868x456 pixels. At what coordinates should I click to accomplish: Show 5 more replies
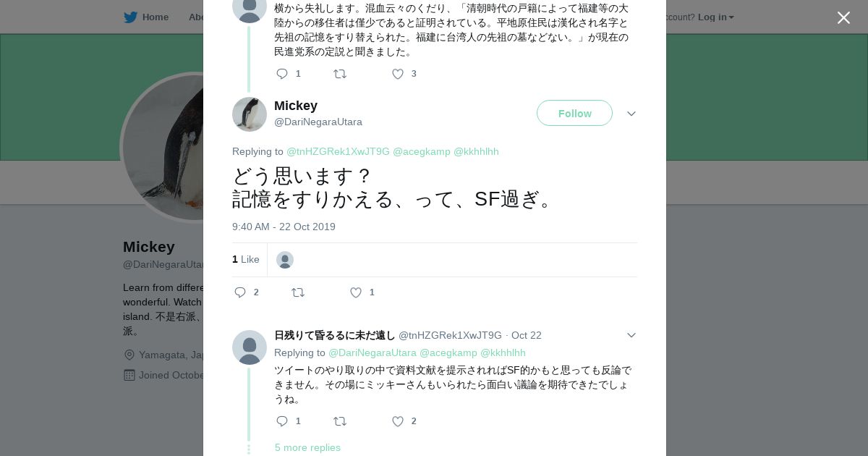click(307, 447)
